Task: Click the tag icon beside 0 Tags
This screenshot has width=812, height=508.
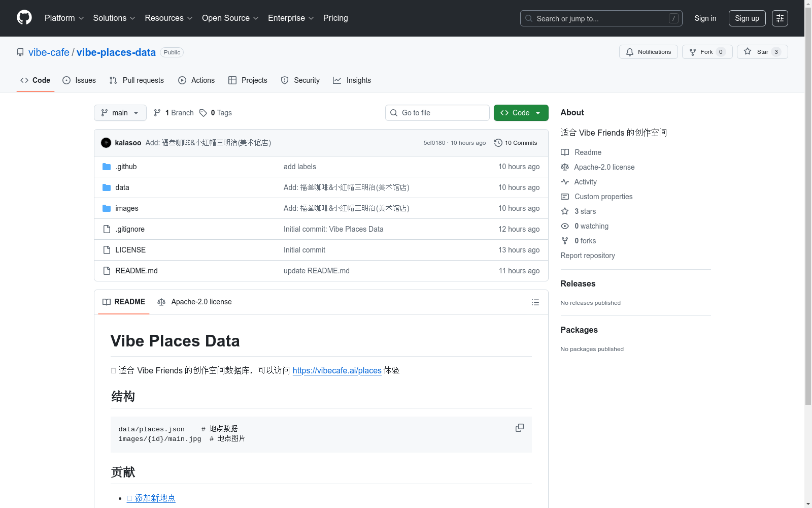Action: [x=203, y=113]
